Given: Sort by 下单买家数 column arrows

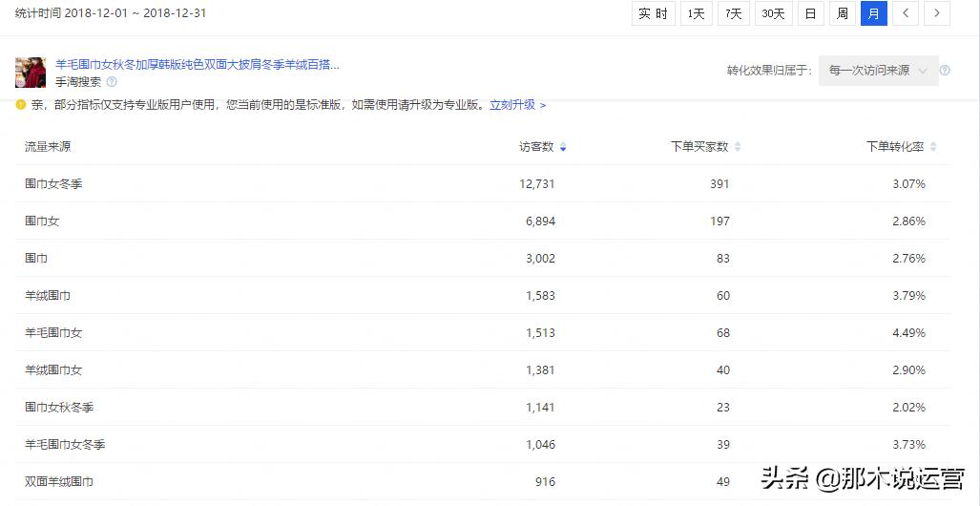Looking at the screenshot, I should 738,147.
